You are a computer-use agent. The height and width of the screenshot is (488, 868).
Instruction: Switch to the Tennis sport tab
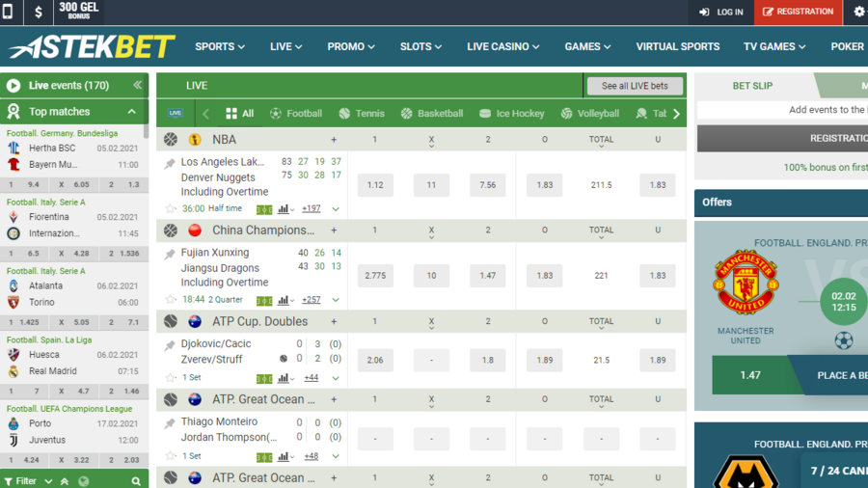(x=364, y=113)
